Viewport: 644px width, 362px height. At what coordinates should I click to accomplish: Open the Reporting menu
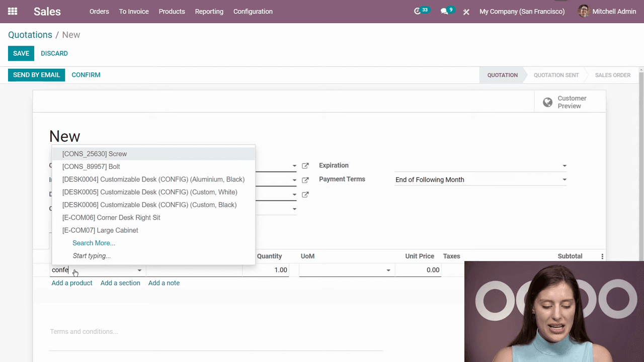tap(209, 12)
